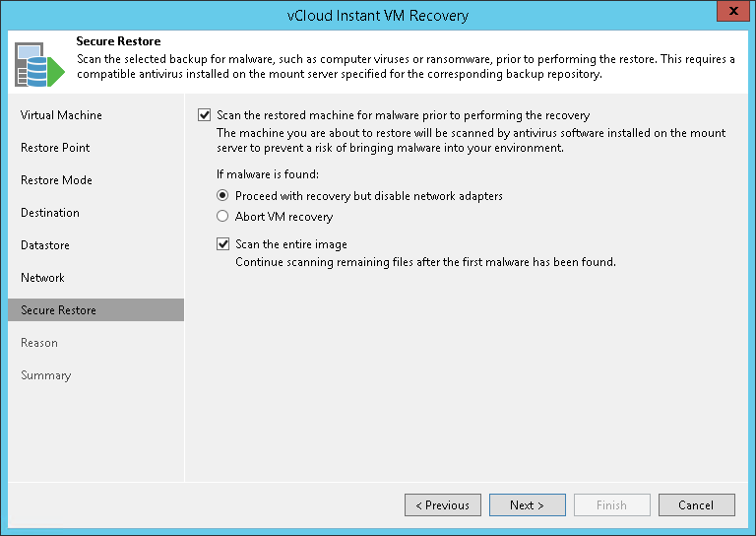Select the Datastore step
Viewport: 756px width, 536px height.
pyautogui.click(x=45, y=245)
